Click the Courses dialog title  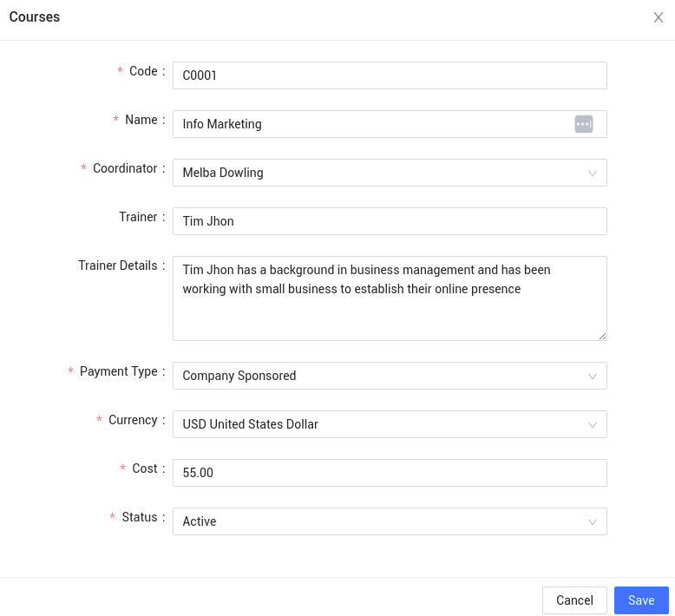pyautogui.click(x=35, y=16)
